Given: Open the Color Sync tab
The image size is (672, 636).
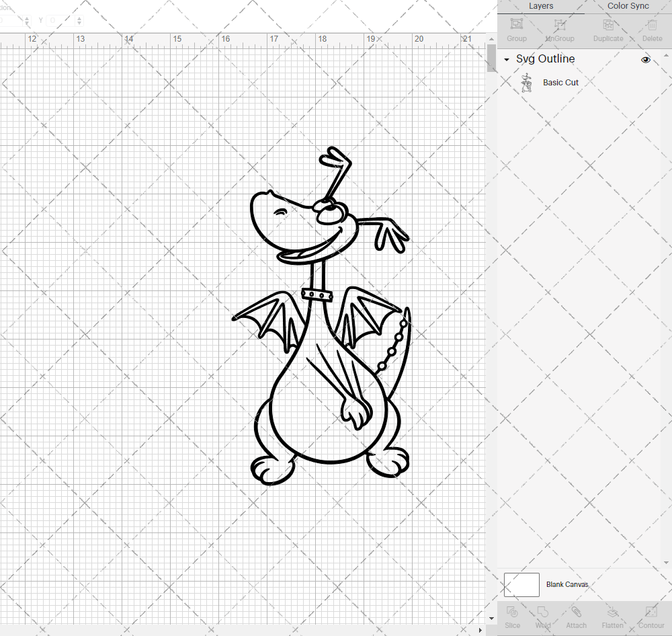Looking at the screenshot, I should 628,6.
